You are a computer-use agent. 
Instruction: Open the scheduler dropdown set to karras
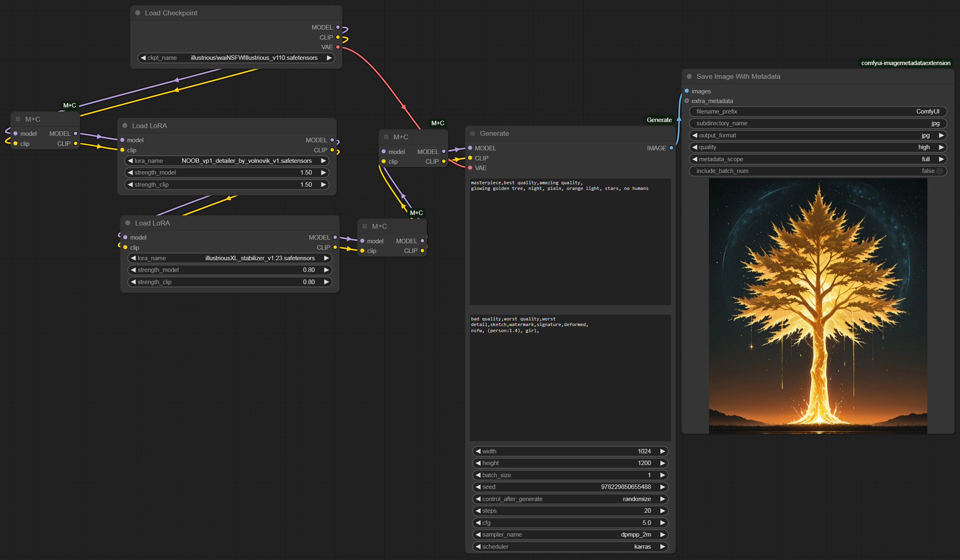(570, 546)
